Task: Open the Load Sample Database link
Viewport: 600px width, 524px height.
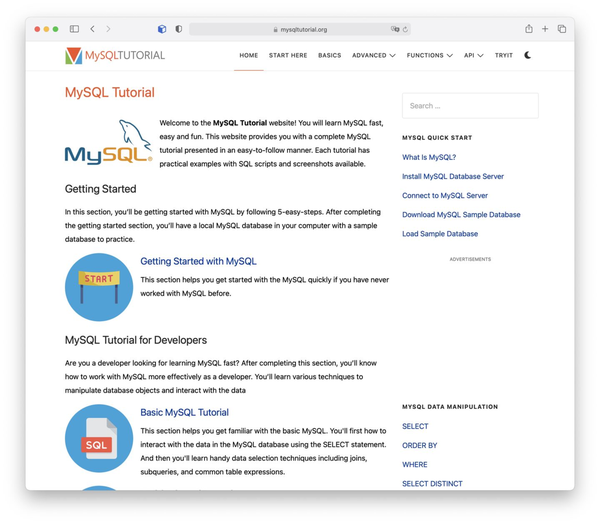Action: click(440, 234)
